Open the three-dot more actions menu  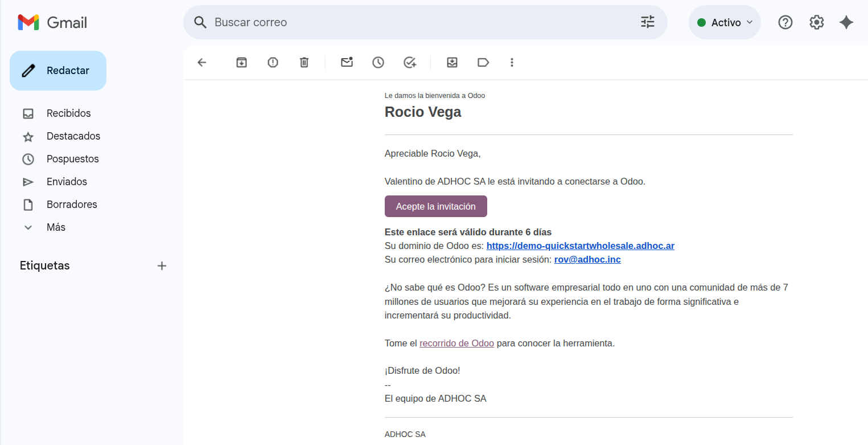[x=512, y=63]
